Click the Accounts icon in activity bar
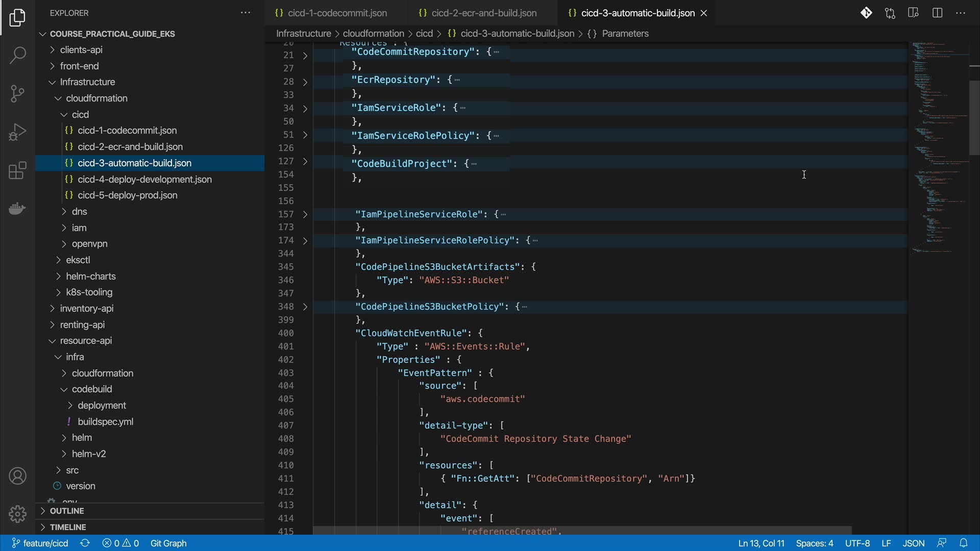The width and height of the screenshot is (980, 551). point(17,476)
